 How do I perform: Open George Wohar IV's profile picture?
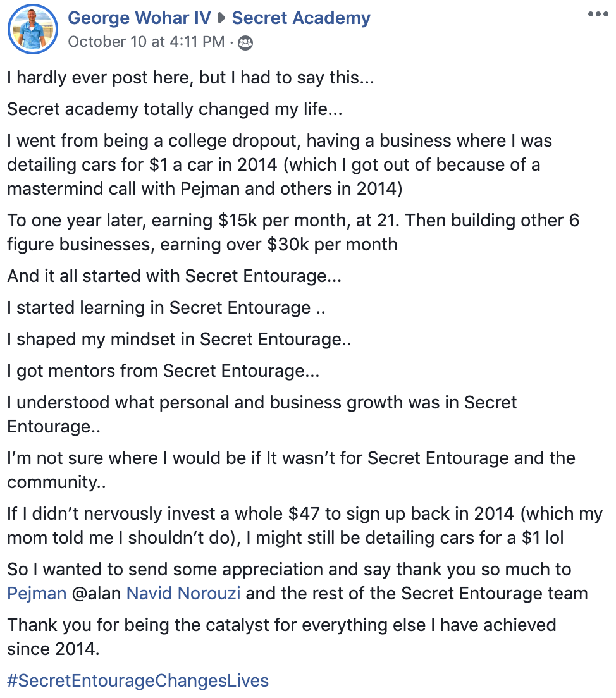click(33, 29)
